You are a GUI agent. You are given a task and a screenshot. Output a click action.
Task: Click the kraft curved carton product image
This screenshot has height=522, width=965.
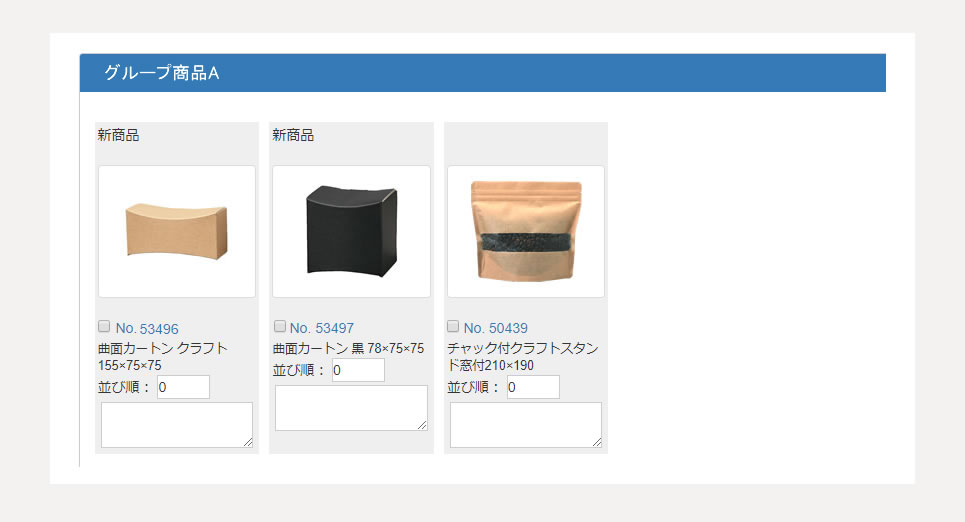pyautogui.click(x=177, y=231)
